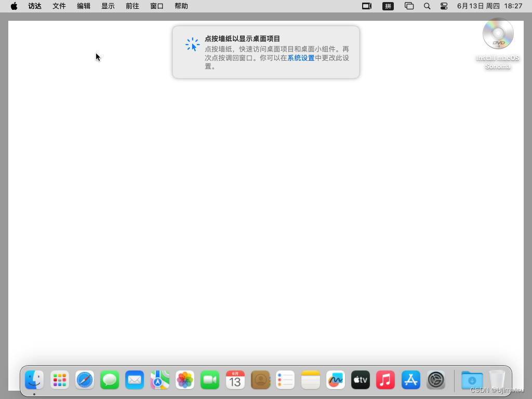Click the screen recording menu bar icon
The width and height of the screenshot is (532, 399).
367,6
